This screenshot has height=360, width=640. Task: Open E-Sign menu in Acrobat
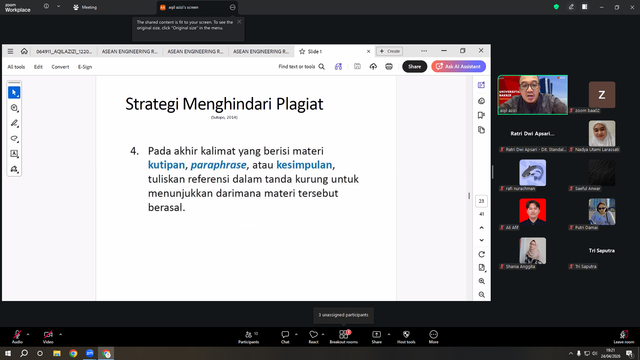click(x=85, y=67)
